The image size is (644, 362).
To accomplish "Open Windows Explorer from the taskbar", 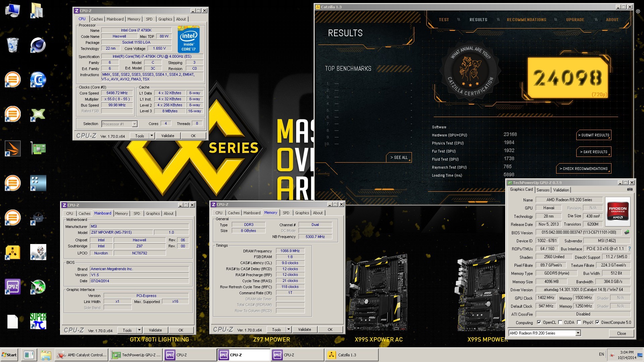I will tap(46, 355).
